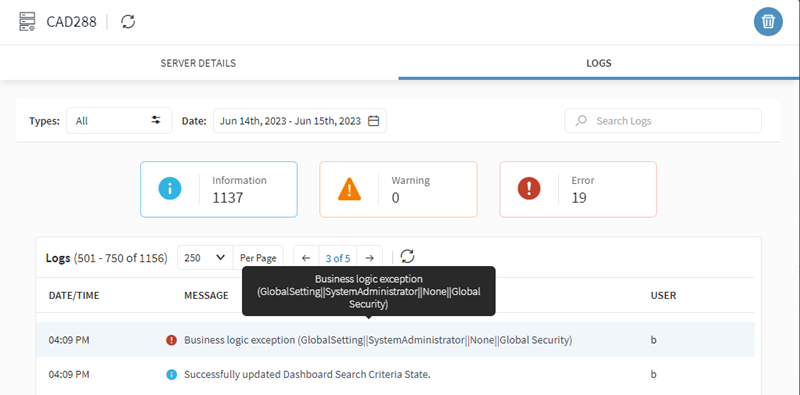Click the CAD288 server name

(x=71, y=22)
